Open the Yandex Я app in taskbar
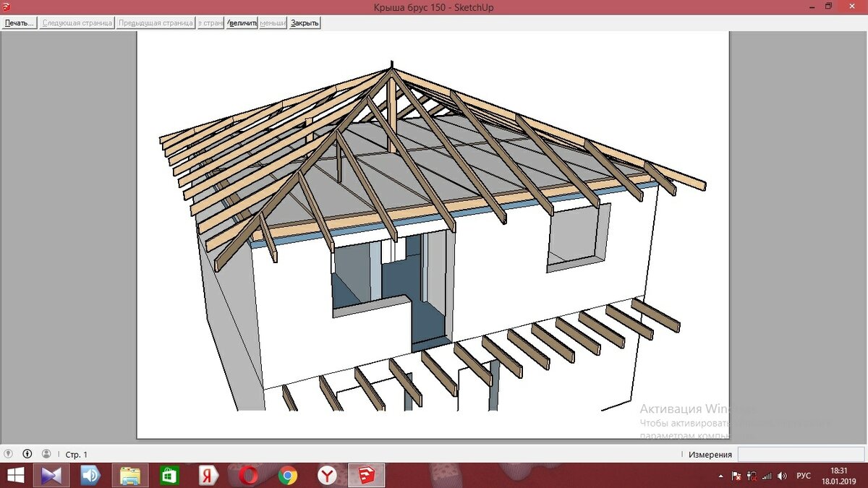This screenshot has height=488, width=868. coord(208,476)
